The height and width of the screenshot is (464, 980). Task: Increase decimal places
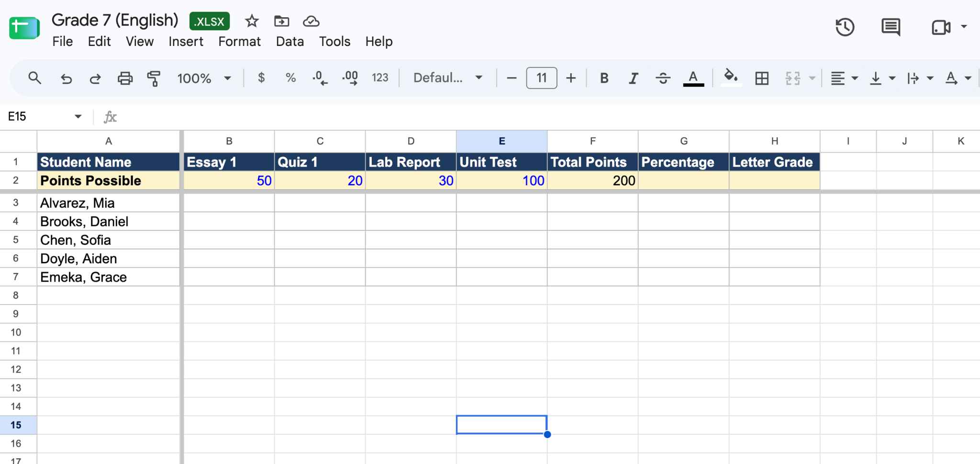[x=350, y=78]
